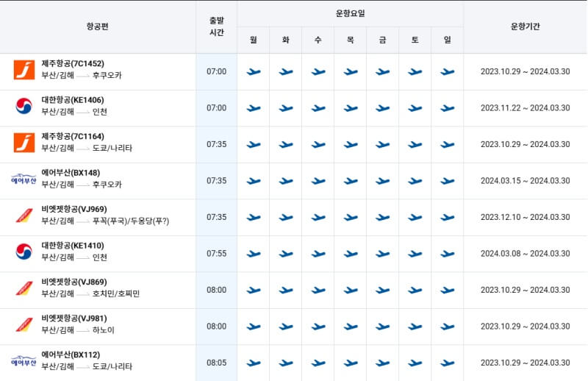Click the 목 day header
This screenshot has height=381, width=588.
(x=351, y=40)
